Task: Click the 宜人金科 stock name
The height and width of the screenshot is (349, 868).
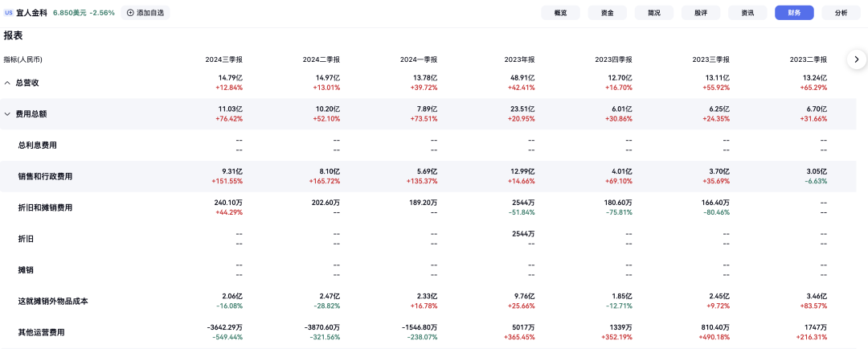Action: pos(31,13)
